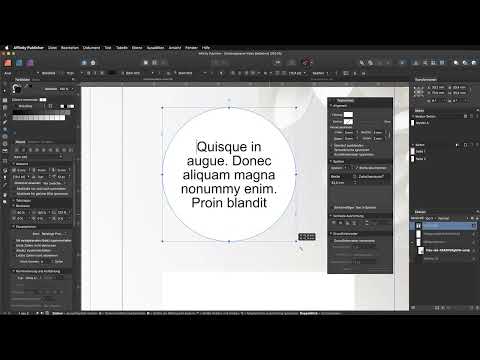Screen dimensions: 480x360
Task: Open the Bearbeiten menu
Action: tap(70, 48)
